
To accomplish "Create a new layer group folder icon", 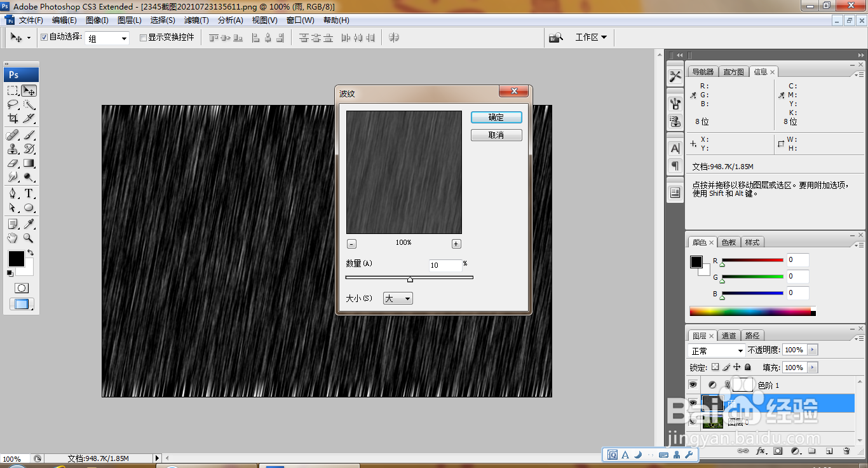I will [812, 451].
